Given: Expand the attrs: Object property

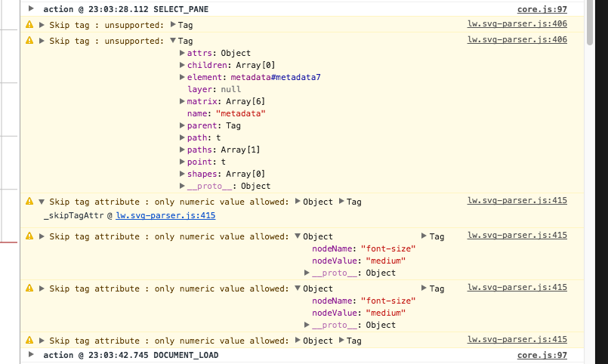Looking at the screenshot, I should coord(182,54).
